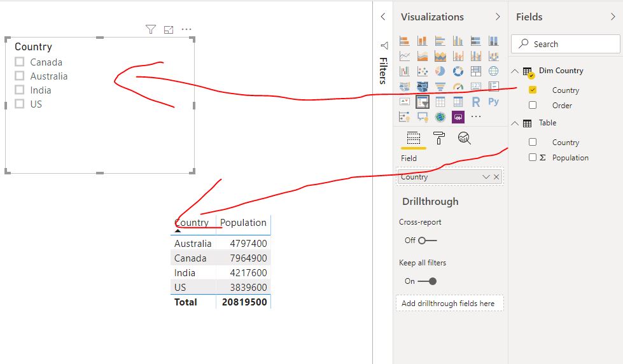Select the Card (123) visualization
Viewport: 623px width, 364px height.
tap(475, 87)
